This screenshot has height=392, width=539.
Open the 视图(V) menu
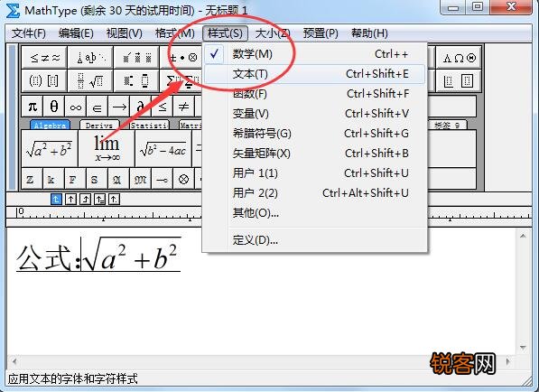coord(124,33)
